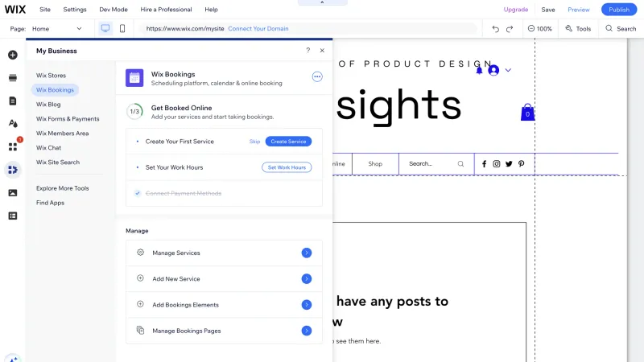The width and height of the screenshot is (644, 362).
Task: Skip creating first service
Action: tap(254, 142)
